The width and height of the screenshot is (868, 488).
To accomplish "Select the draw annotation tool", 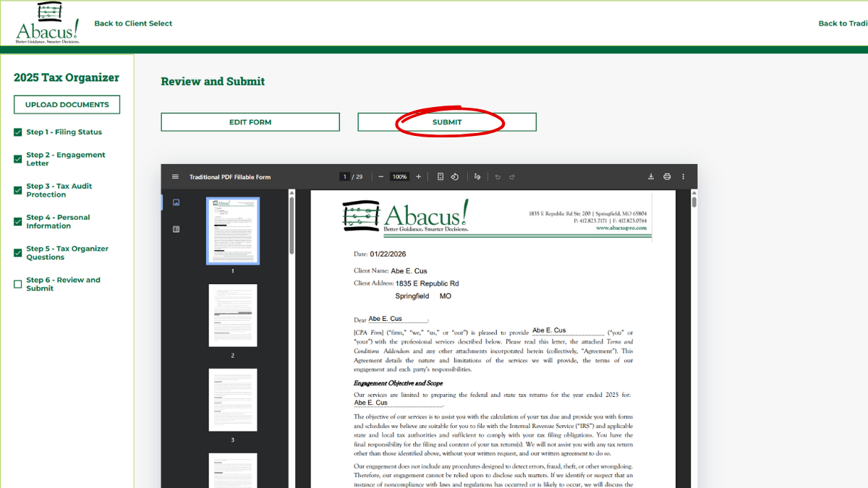I will (x=477, y=177).
